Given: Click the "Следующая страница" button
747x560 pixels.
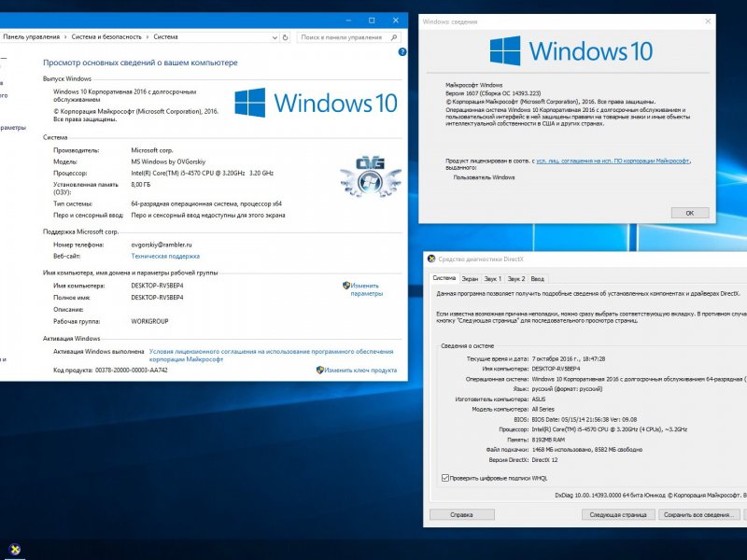Looking at the screenshot, I should [x=618, y=515].
